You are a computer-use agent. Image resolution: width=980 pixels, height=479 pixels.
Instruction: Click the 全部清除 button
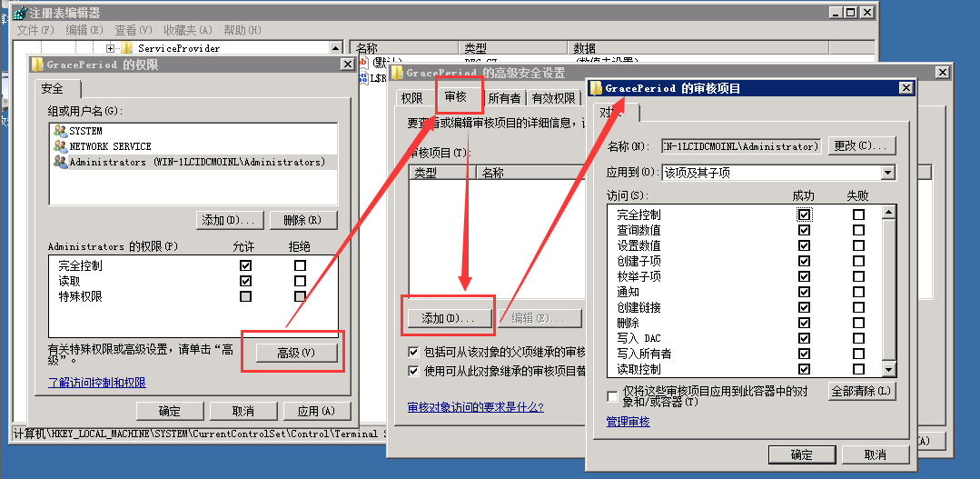tap(862, 391)
